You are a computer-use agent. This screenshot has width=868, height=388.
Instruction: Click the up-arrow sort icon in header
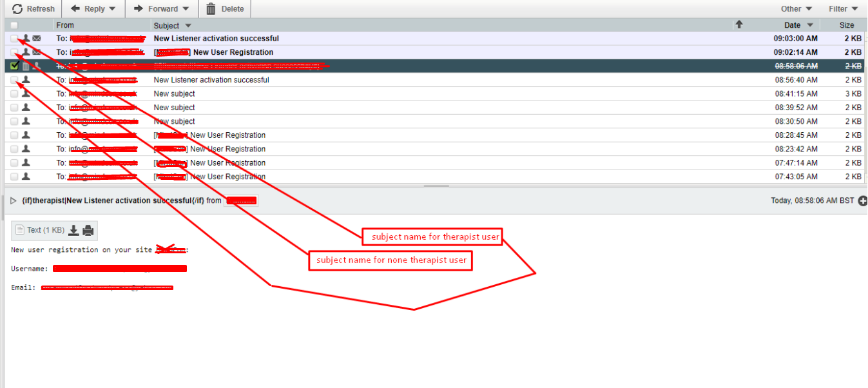pyautogui.click(x=739, y=24)
